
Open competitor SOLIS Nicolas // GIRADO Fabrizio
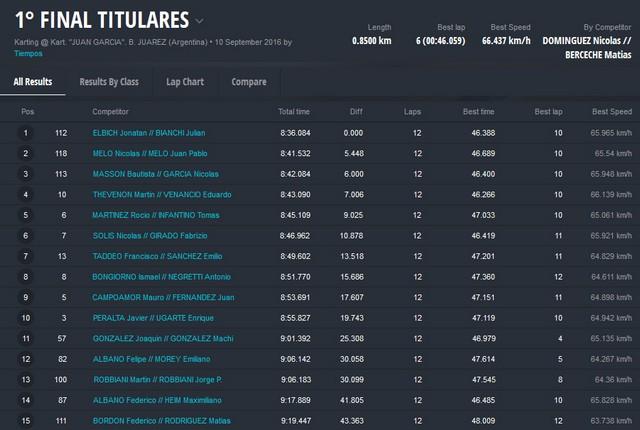tap(150, 236)
